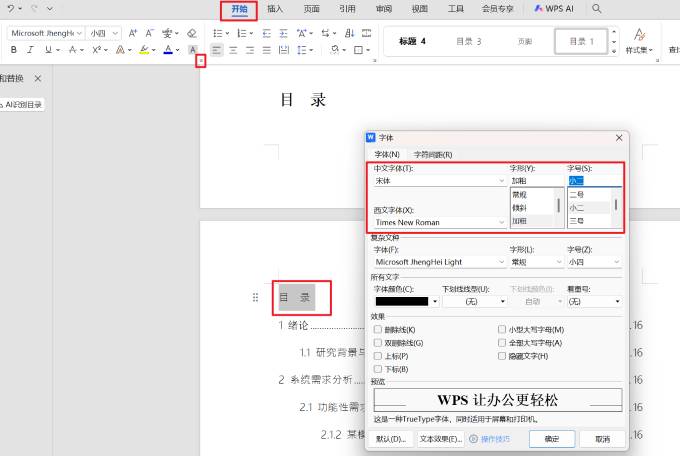The image size is (680, 456).
Task: Click 取消 (Cancel) in the Font dialog
Action: point(602,439)
